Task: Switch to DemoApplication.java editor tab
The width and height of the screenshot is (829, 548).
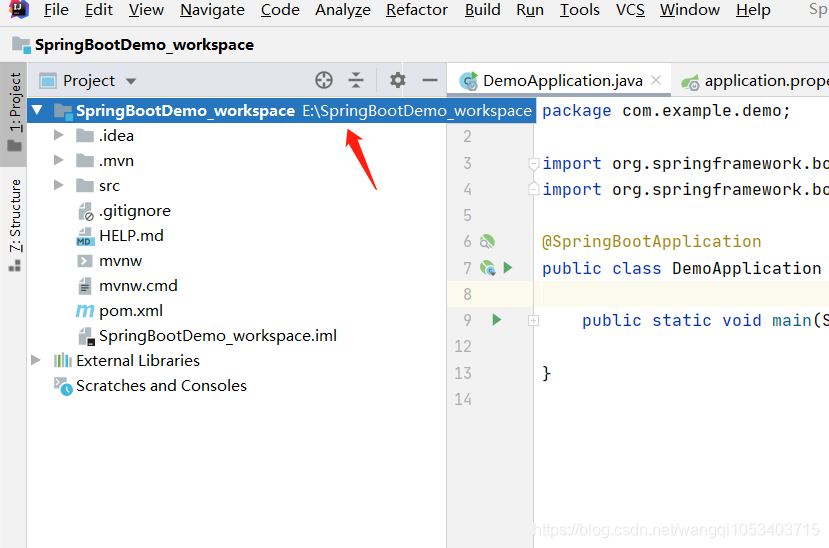Action: pyautogui.click(x=559, y=80)
